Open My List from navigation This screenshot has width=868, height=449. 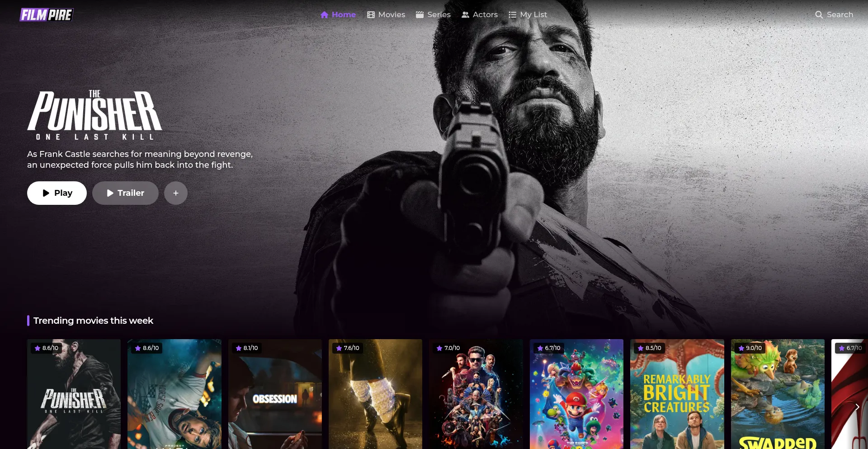[x=528, y=14]
